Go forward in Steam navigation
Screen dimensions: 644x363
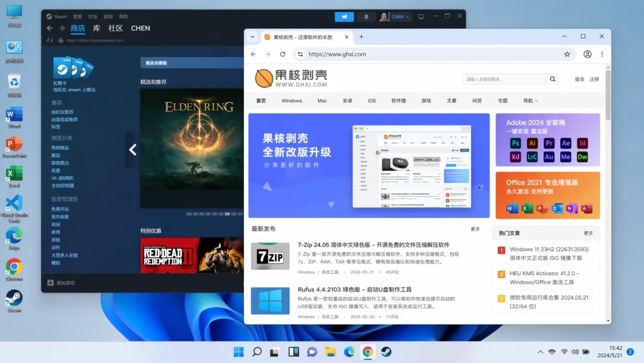point(61,28)
